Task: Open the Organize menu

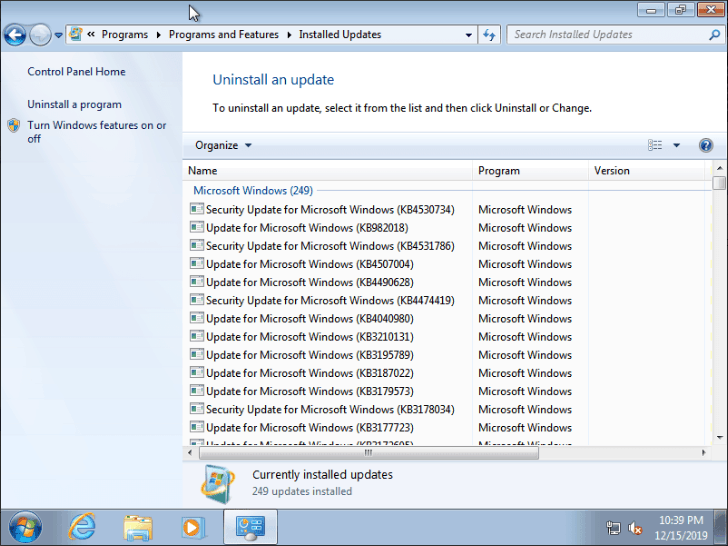Action: click(x=223, y=145)
